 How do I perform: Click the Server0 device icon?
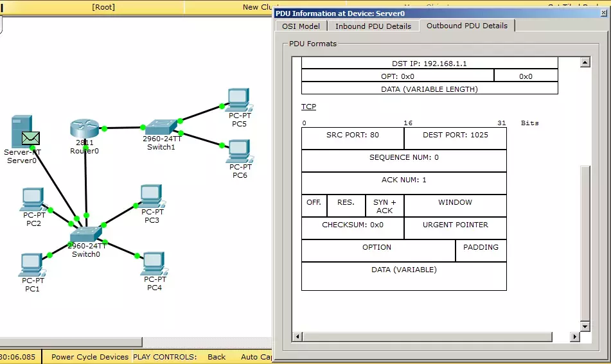click(21, 131)
